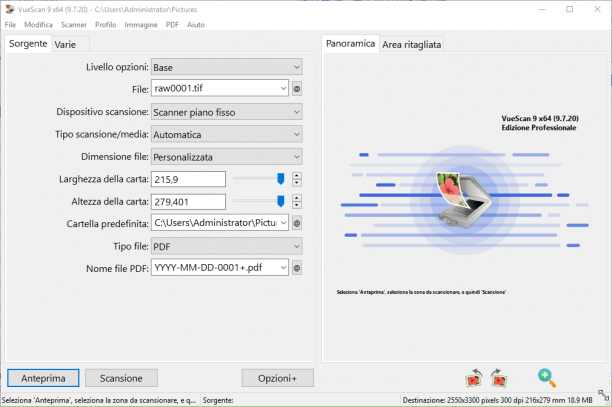Switch to the Sorgente tab
612x407 pixels.
tap(28, 44)
